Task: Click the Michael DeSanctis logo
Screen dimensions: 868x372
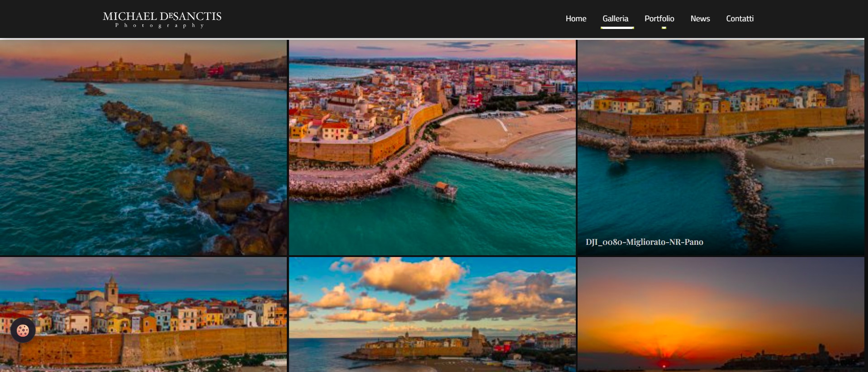Action: pyautogui.click(x=162, y=17)
